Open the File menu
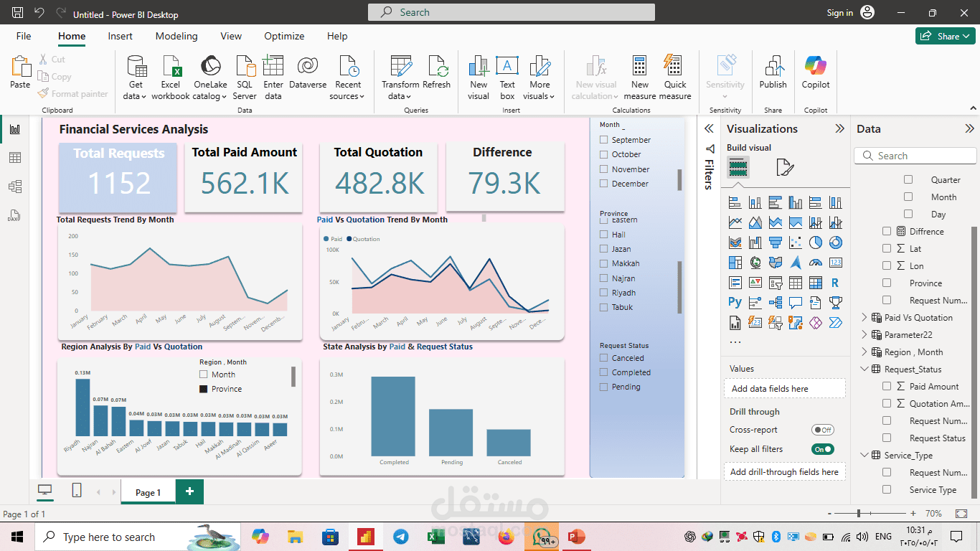This screenshot has height=551, width=980. pos(24,36)
